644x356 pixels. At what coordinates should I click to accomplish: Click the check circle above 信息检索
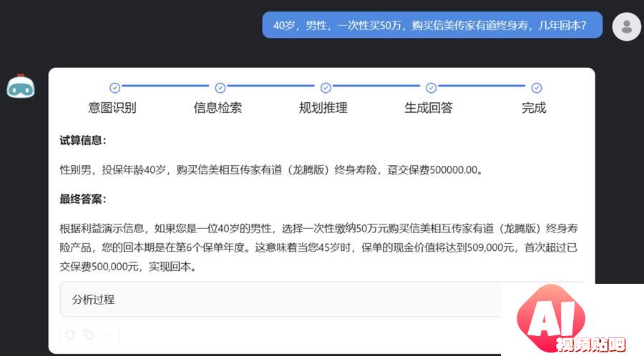(x=220, y=88)
